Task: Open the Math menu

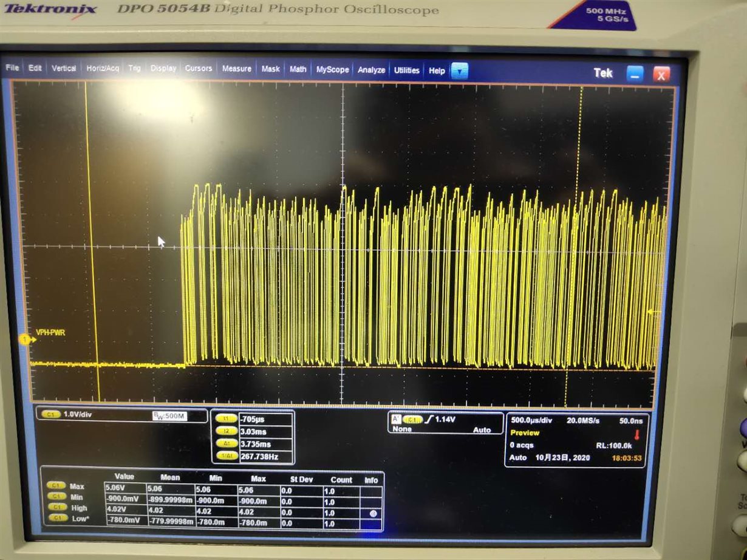Action: (298, 69)
